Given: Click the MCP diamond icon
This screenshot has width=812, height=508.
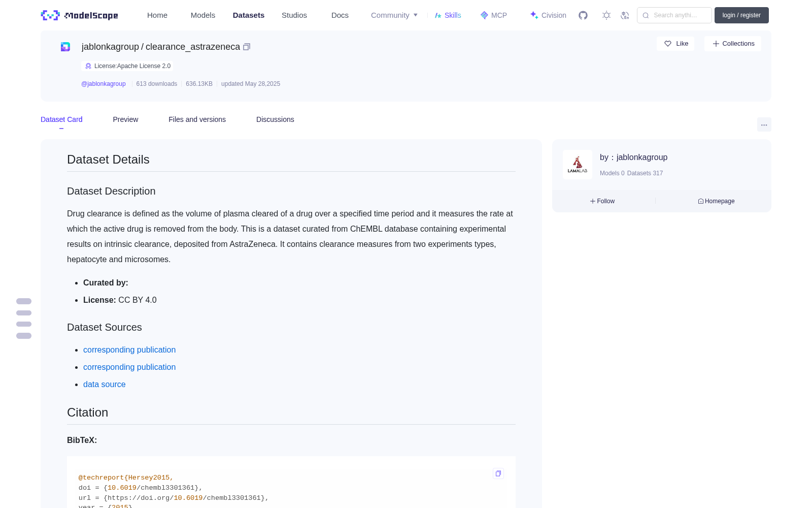Looking at the screenshot, I should point(484,15).
